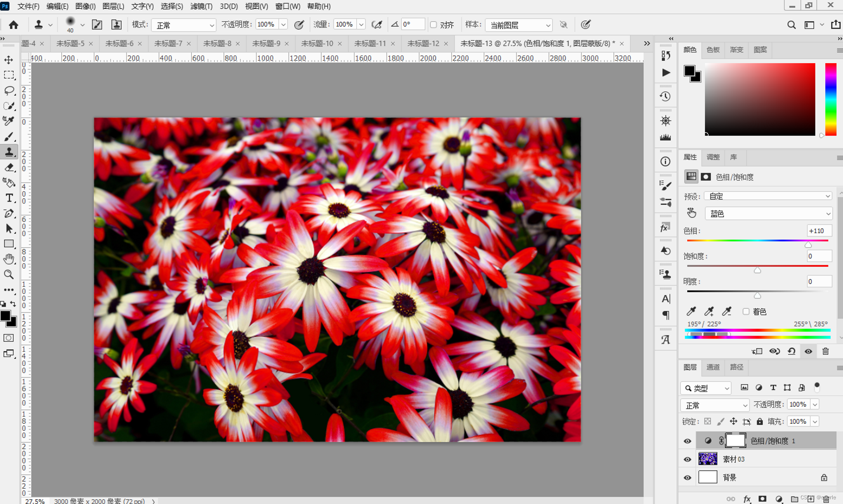Select the Clone Stamp tool

[9, 152]
